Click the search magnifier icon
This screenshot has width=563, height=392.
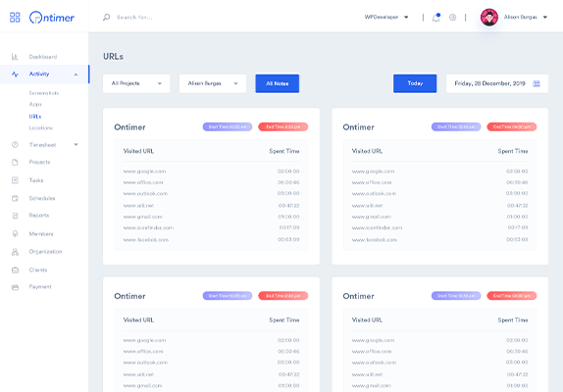[106, 18]
